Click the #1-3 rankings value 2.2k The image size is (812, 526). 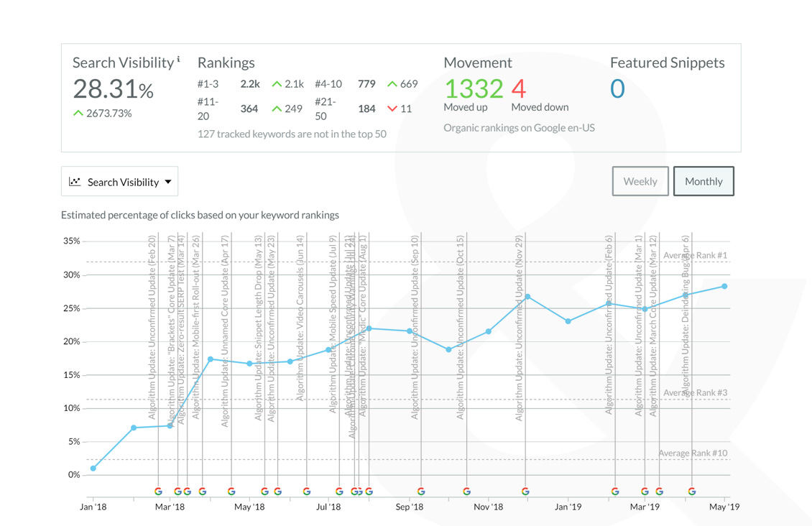250,84
